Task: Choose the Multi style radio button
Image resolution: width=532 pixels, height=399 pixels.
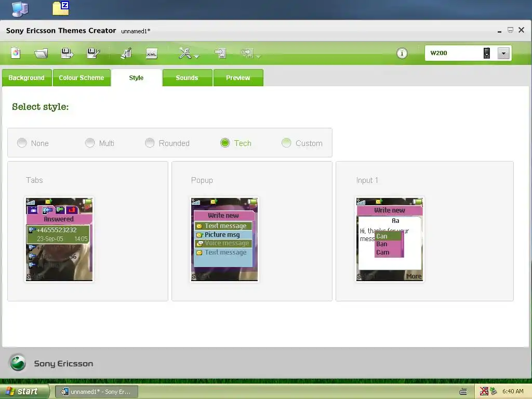Action: [x=90, y=143]
